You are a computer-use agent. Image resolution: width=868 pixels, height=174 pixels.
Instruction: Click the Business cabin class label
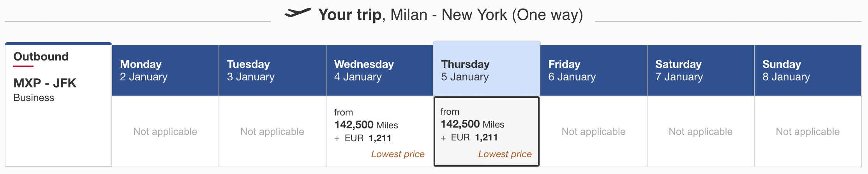click(x=34, y=98)
